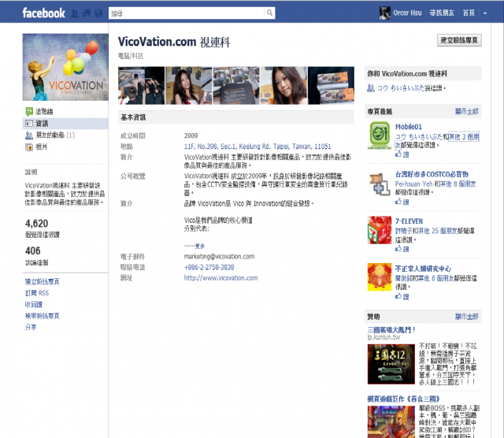Expand the 更多 link in the description
The image size is (504, 438).
tap(199, 246)
